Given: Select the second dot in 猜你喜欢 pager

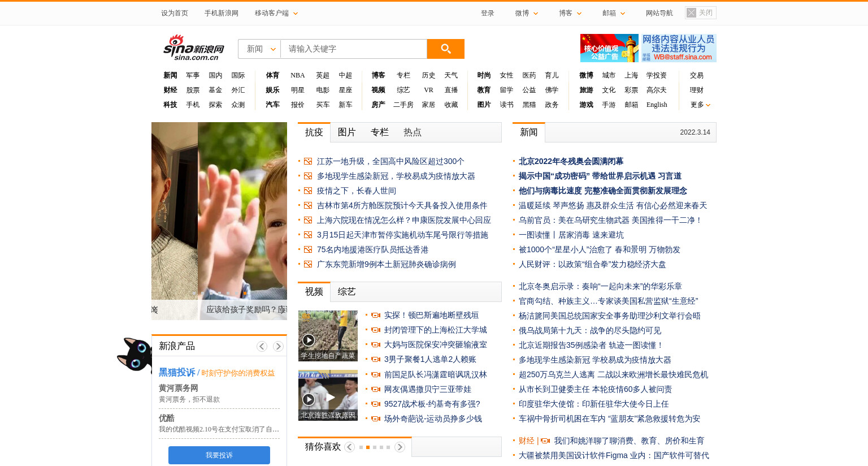Looking at the screenshot, I should click(x=368, y=447).
